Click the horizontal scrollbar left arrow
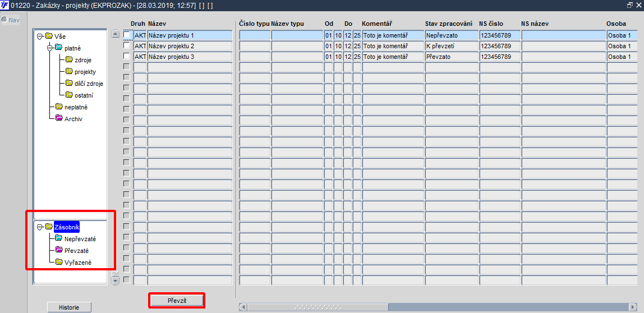The image size is (644, 313). coord(243,307)
